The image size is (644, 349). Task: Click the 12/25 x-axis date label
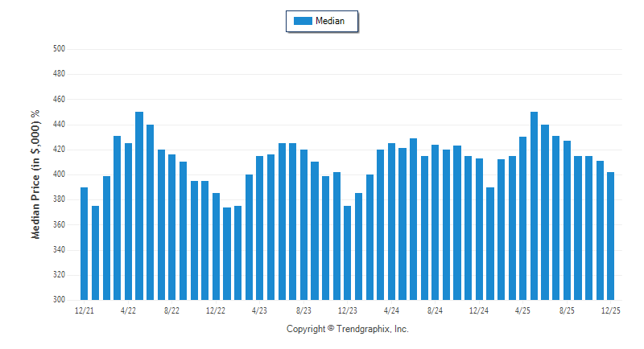point(610,310)
